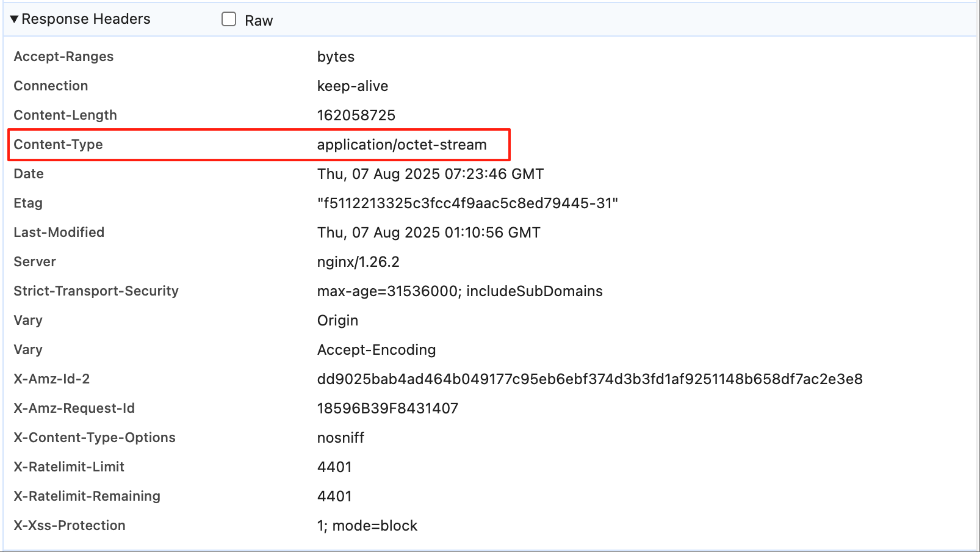980x552 pixels.
Task: Click the Raw label text
Action: pyautogui.click(x=259, y=21)
